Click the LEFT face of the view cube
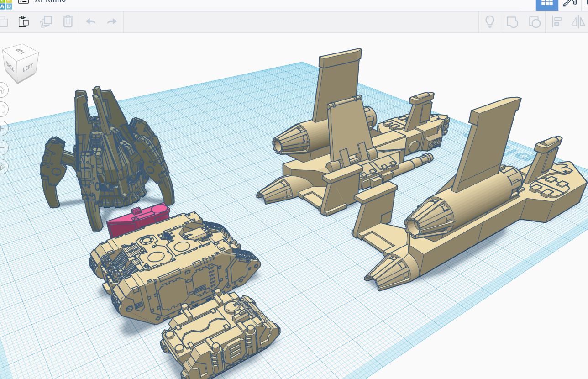This screenshot has height=379, width=588. pyautogui.click(x=28, y=68)
